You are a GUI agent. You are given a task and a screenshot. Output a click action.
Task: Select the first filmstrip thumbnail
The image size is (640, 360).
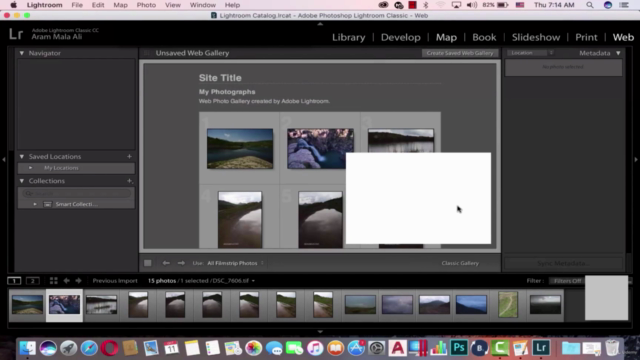[27, 304]
